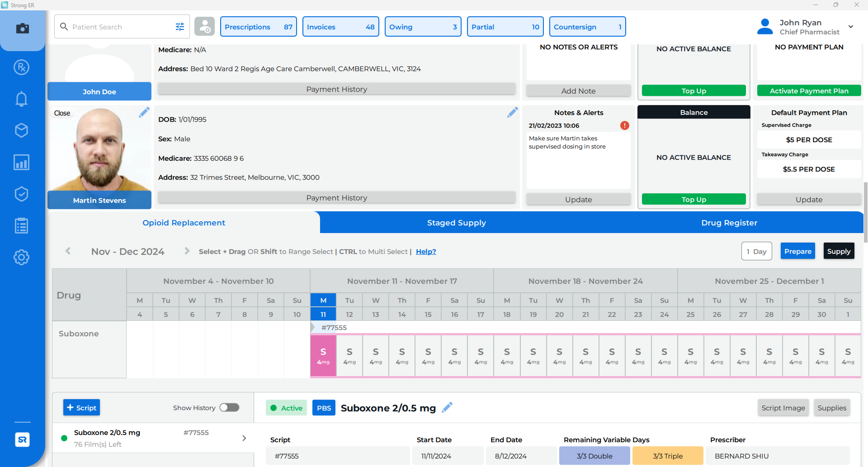Open the clipboard list sidebar icon
Image resolution: width=868 pixels, height=467 pixels.
[21, 225]
